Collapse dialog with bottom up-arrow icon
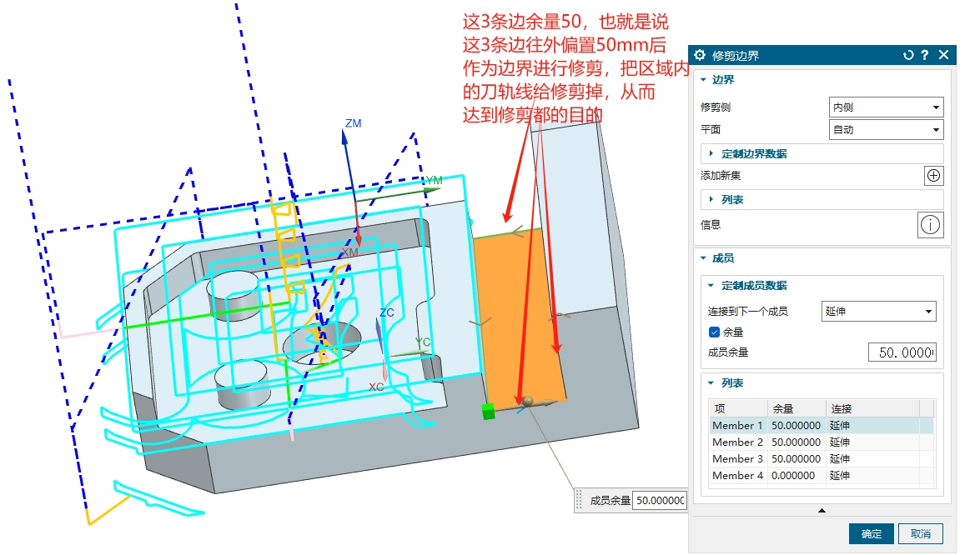Image resolution: width=980 pixels, height=555 pixels. click(822, 510)
